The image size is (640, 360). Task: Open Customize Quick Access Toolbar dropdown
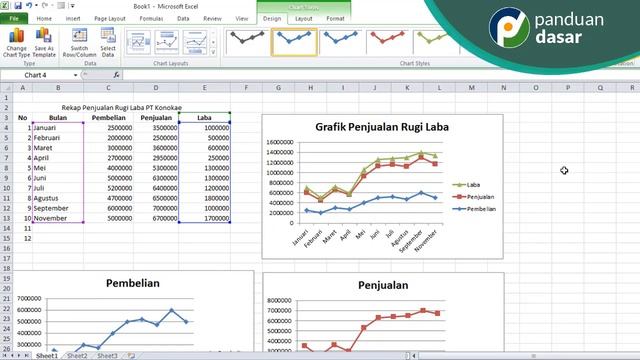click(73, 6)
